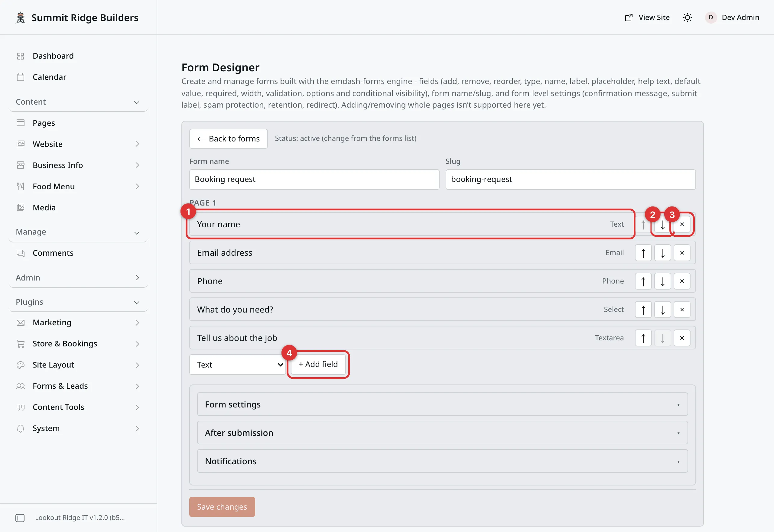Move the Email address field up
Screen dimensions: 774x532
(643, 253)
